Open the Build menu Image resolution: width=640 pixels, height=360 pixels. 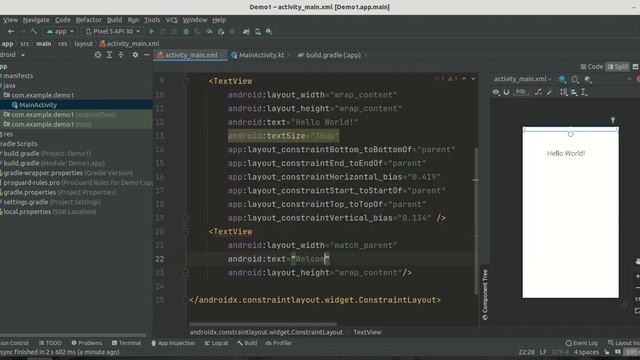(114, 20)
